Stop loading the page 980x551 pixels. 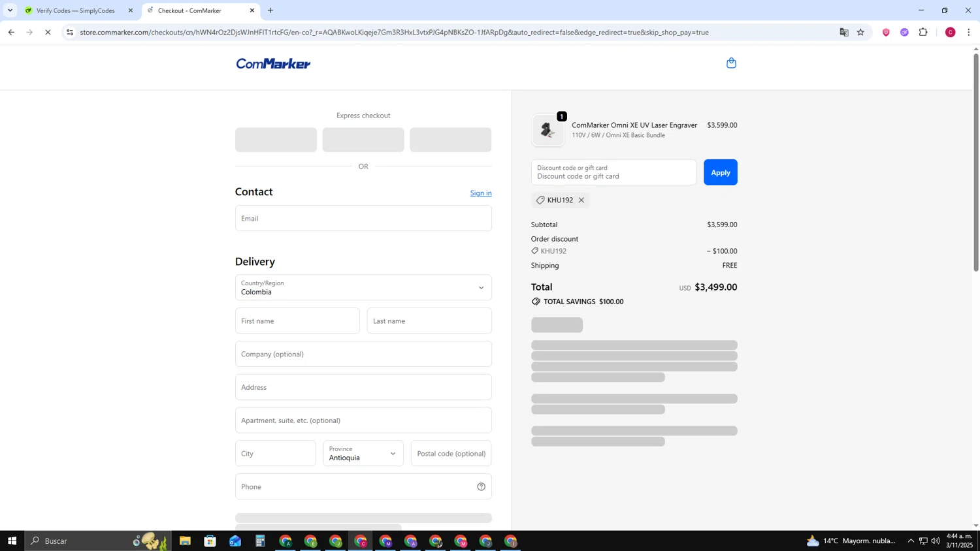[x=48, y=32]
